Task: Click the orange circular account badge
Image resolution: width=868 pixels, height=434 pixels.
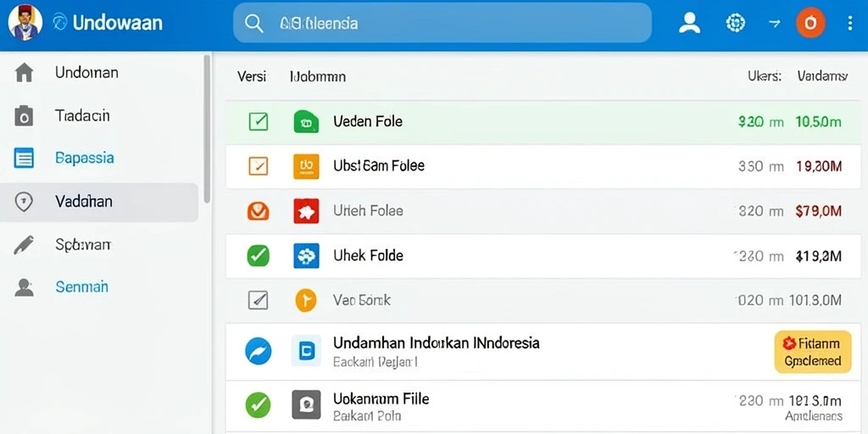Action: [810, 23]
